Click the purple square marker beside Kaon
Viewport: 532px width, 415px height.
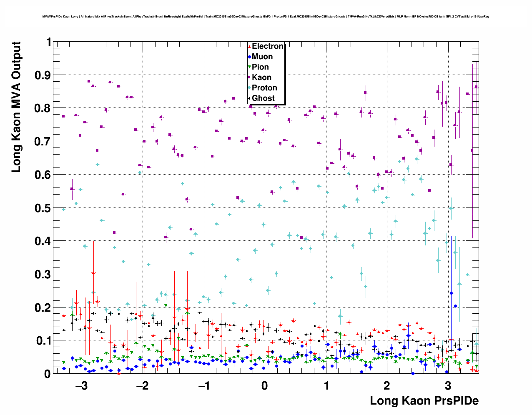coord(249,77)
